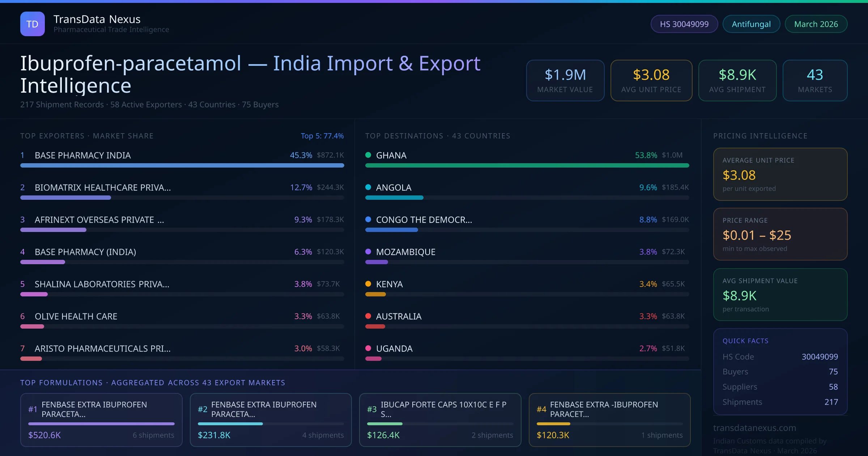Screen dimensions: 868x456
Task: Click BIOMATRIX HEALTHCARE share bar
Action: (x=65, y=198)
